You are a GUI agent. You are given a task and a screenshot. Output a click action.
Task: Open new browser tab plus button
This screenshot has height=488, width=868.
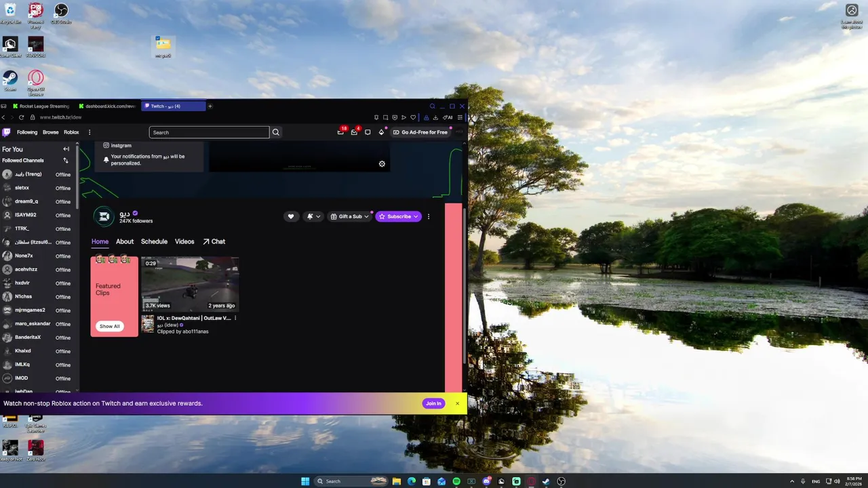point(210,106)
